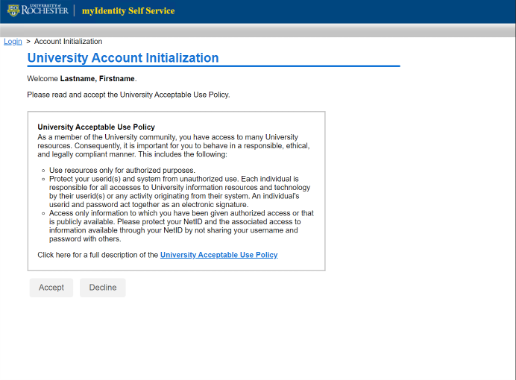Click the 'Access only information' bullet
This screenshot has height=380, width=516.
pyautogui.click(x=181, y=226)
